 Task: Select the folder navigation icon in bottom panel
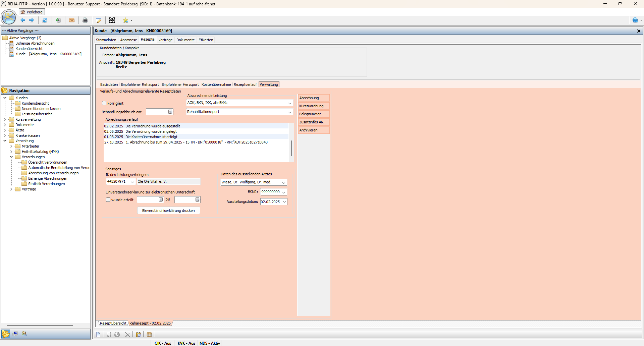6,334
